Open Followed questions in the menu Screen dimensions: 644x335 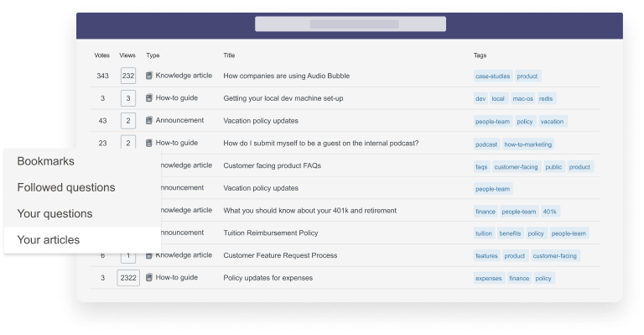[x=66, y=187]
